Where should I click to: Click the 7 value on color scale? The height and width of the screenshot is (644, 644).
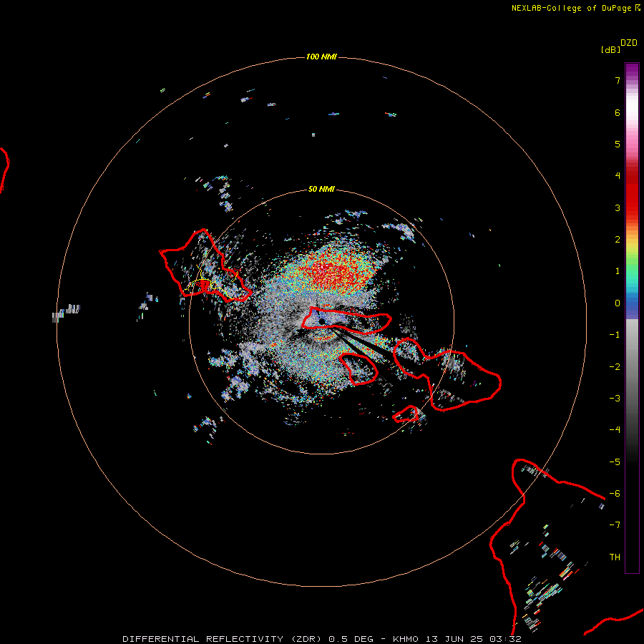pyautogui.click(x=618, y=80)
